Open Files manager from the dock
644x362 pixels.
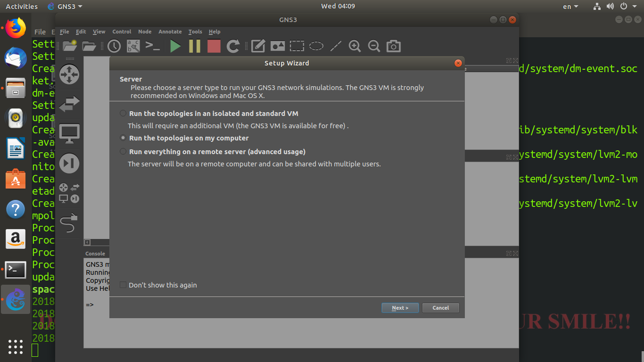pyautogui.click(x=16, y=89)
